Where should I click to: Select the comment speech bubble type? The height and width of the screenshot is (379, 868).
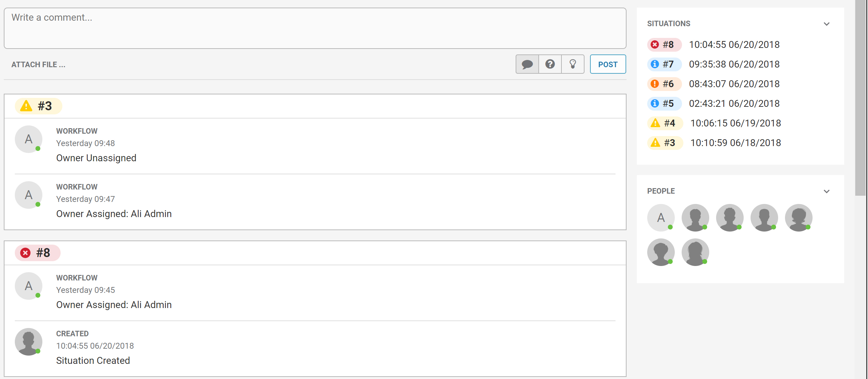(x=527, y=64)
